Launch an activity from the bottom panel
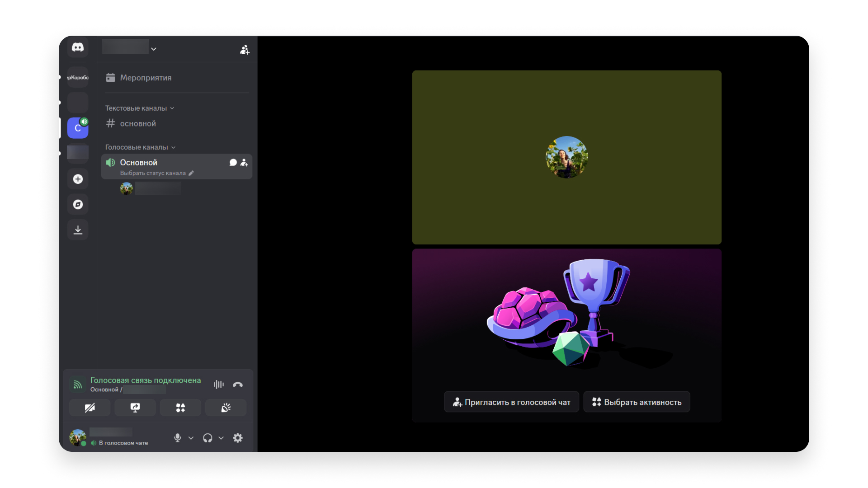Screen dimensions: 868x488 (x=180, y=408)
